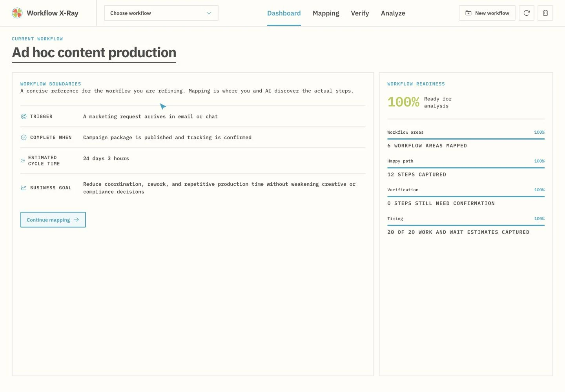Go to the Analyze tab
The image size is (565, 392).
(x=393, y=13)
